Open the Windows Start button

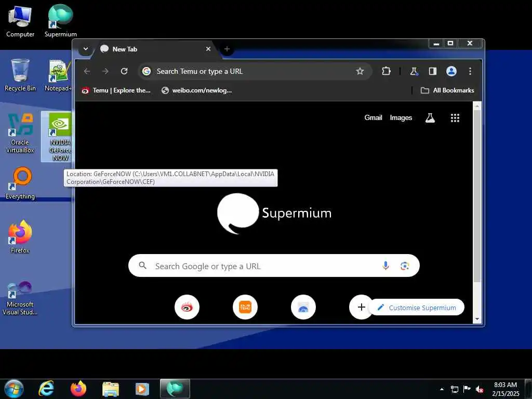[x=14, y=389]
